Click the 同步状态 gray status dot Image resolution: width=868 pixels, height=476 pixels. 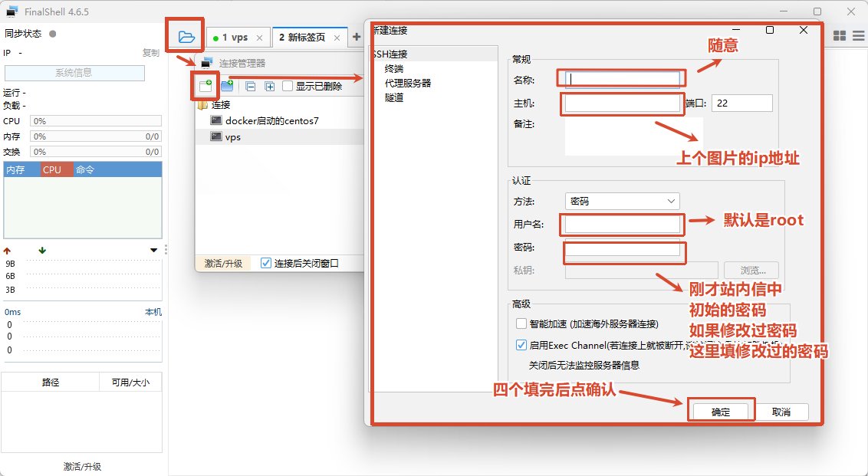(x=53, y=33)
